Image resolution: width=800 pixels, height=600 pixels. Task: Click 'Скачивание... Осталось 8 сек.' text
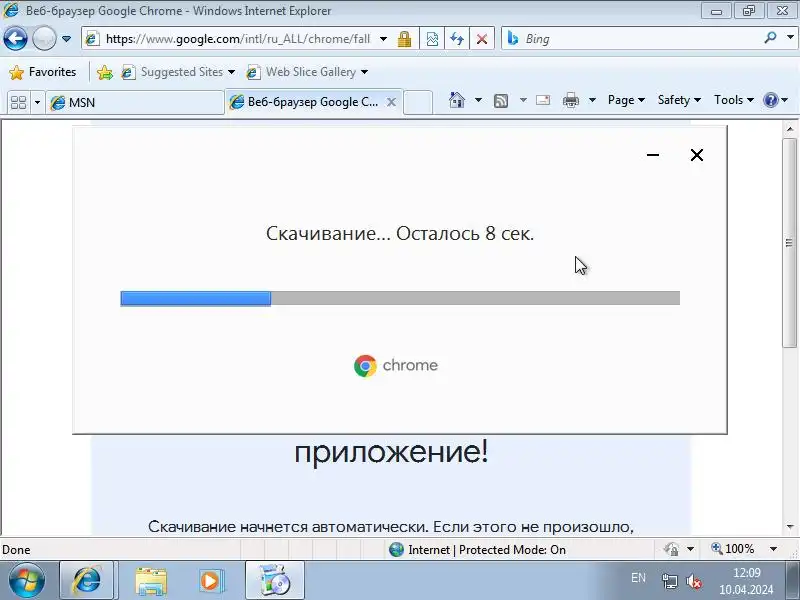coord(400,234)
